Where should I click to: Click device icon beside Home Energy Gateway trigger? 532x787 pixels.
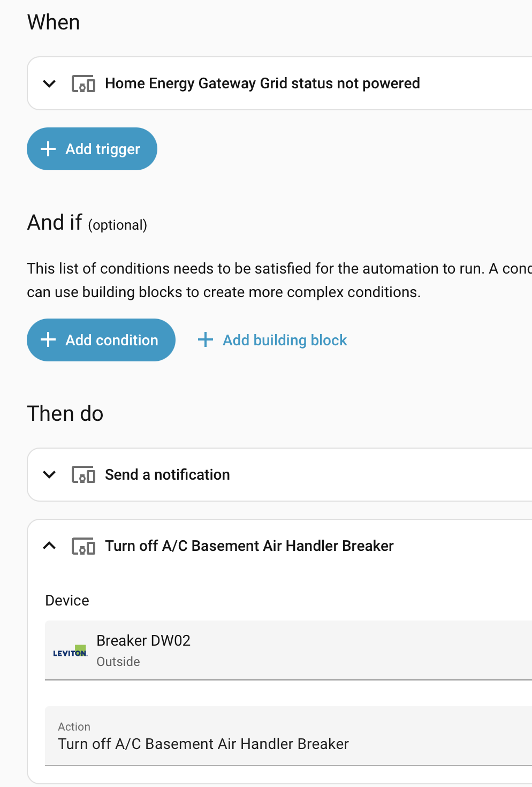pos(83,84)
